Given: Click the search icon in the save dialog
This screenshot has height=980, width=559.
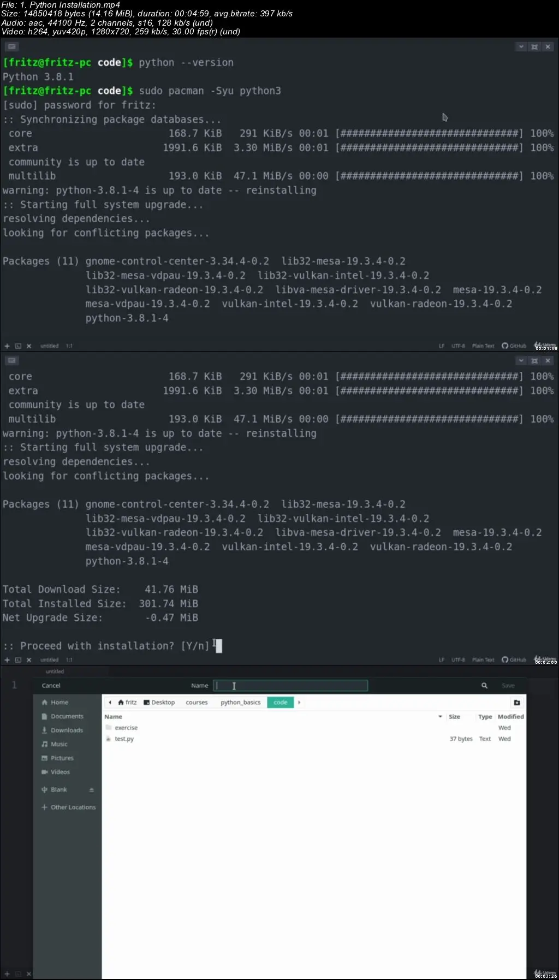Looking at the screenshot, I should [x=484, y=686].
